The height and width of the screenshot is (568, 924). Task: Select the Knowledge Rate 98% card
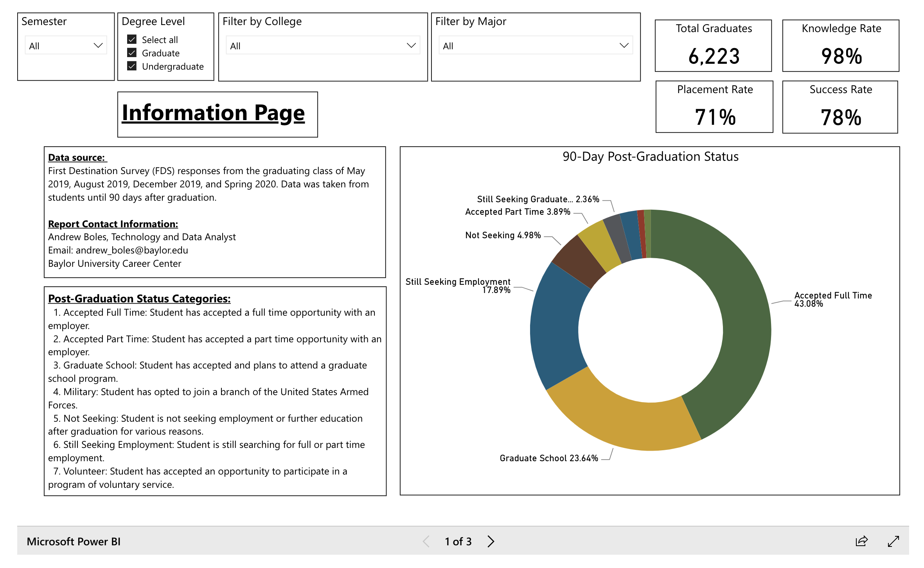[841, 46]
